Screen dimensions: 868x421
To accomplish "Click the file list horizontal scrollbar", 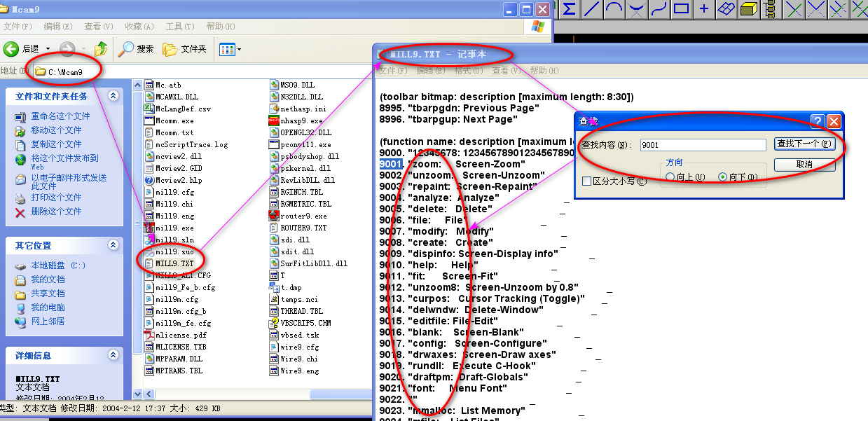I will tap(258, 394).
